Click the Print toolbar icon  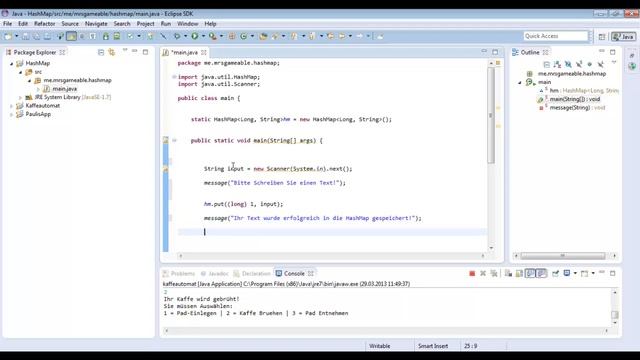[47, 36]
